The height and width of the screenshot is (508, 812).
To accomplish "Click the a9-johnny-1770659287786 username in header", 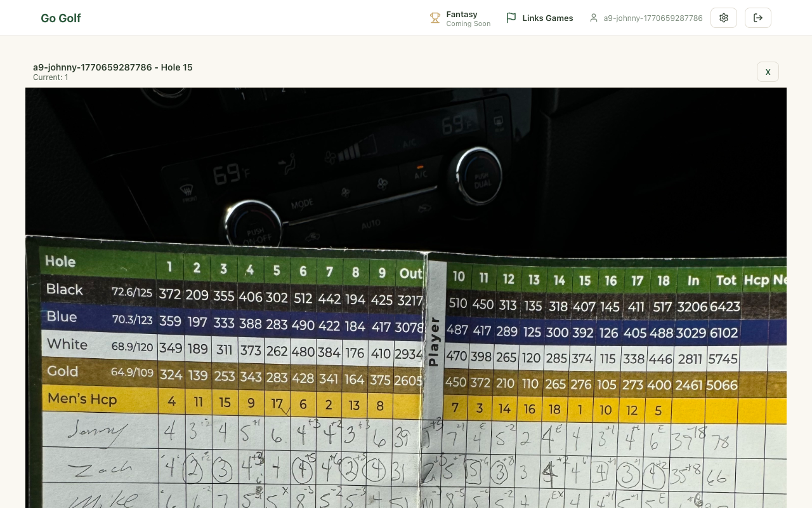I will [653, 18].
